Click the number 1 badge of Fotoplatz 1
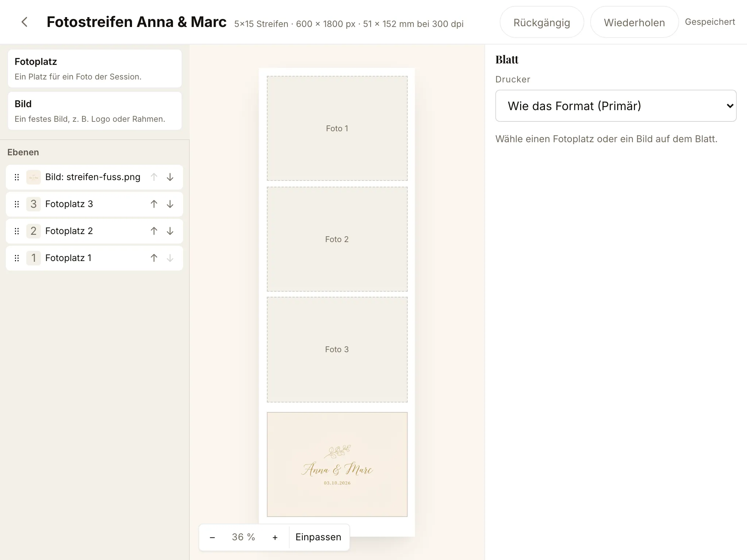The height and width of the screenshot is (560, 747). pyautogui.click(x=34, y=258)
